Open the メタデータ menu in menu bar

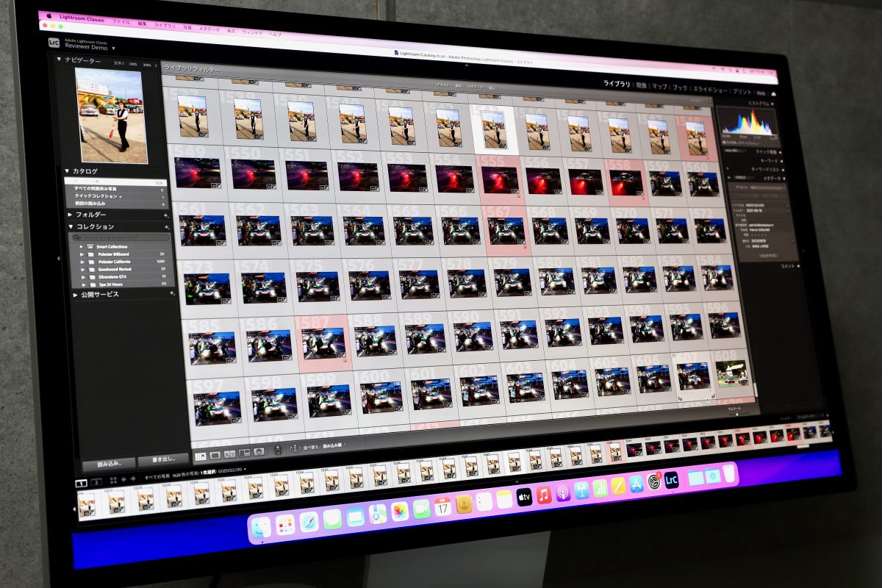[x=209, y=29]
